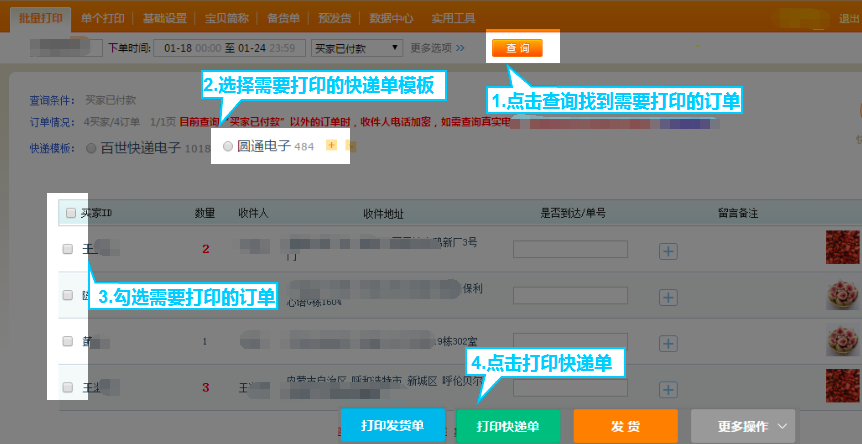Check the first order row's checkbox
The width and height of the screenshot is (862, 444).
click(x=68, y=249)
